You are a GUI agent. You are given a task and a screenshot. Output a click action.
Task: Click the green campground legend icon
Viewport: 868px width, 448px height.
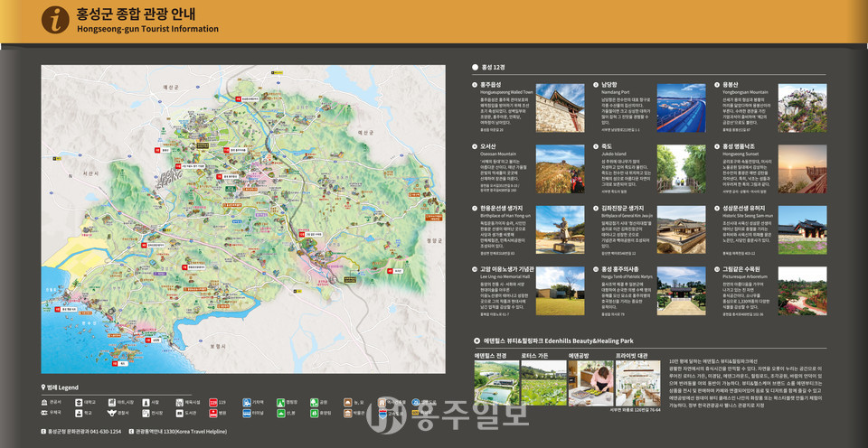coord(280,402)
